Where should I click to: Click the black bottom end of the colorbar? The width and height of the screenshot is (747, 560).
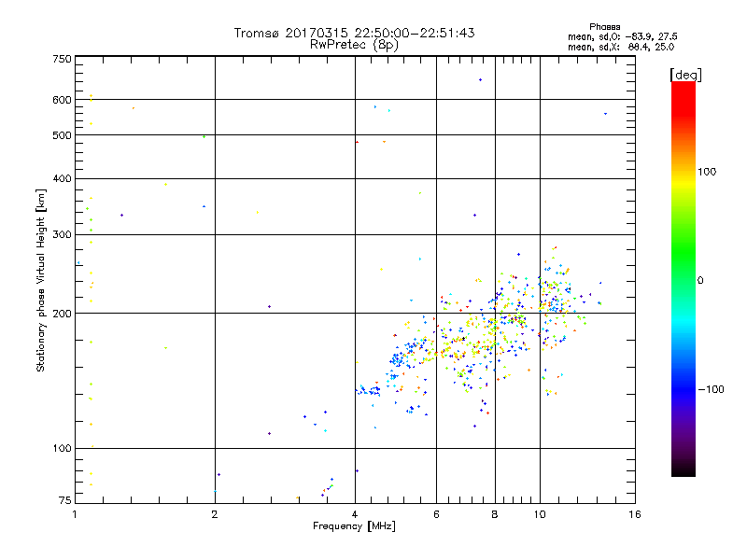tap(684, 470)
